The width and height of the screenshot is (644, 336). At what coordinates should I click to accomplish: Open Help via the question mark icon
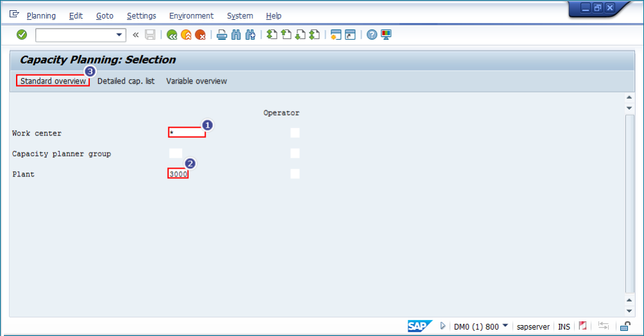coord(372,35)
